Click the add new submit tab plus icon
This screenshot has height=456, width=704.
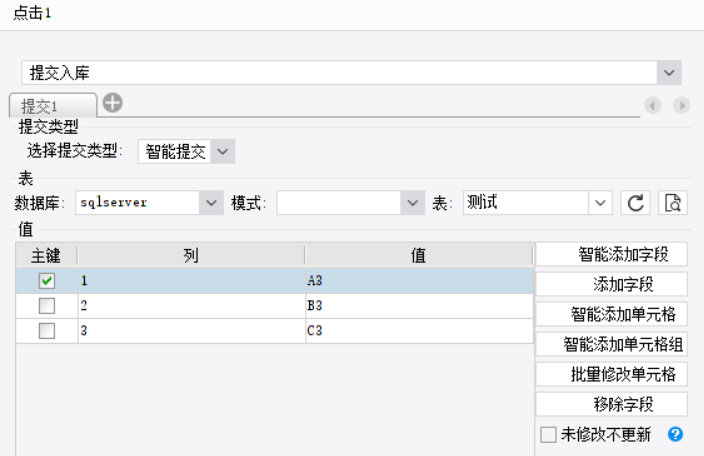(112, 102)
